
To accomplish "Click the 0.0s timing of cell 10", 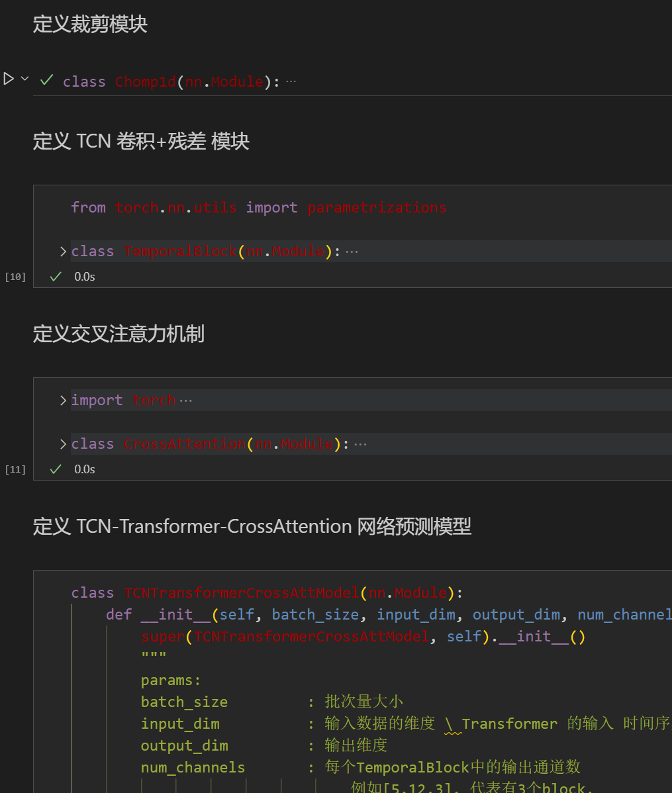I will [85, 277].
